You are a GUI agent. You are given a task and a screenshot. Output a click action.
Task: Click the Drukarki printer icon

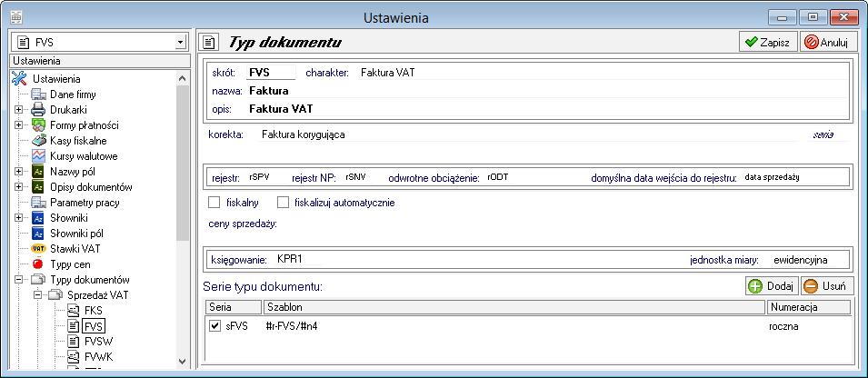39,110
